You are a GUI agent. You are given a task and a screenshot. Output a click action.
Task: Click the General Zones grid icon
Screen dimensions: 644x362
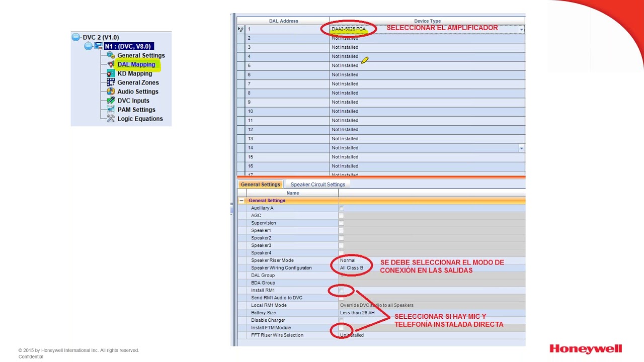tap(111, 82)
